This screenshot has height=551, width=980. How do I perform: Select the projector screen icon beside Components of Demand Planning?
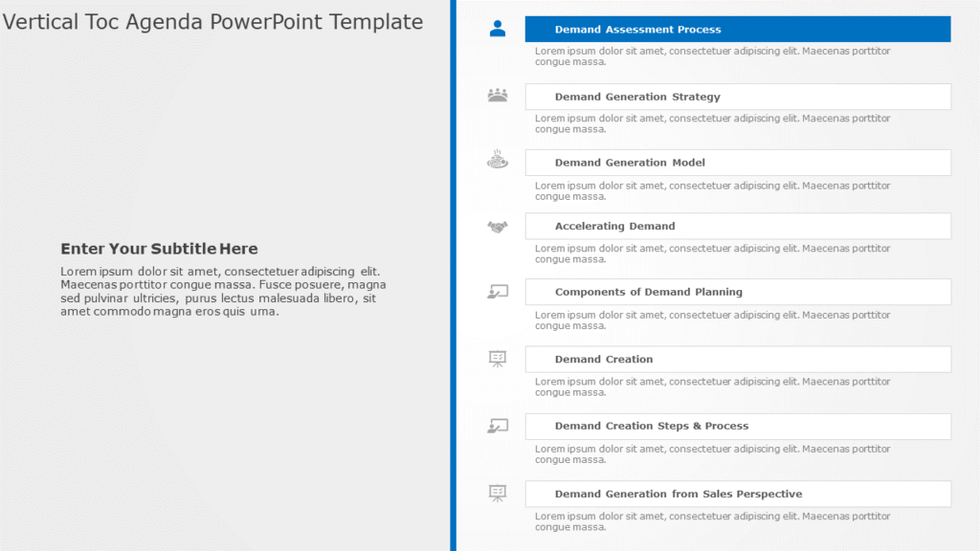coord(496,291)
